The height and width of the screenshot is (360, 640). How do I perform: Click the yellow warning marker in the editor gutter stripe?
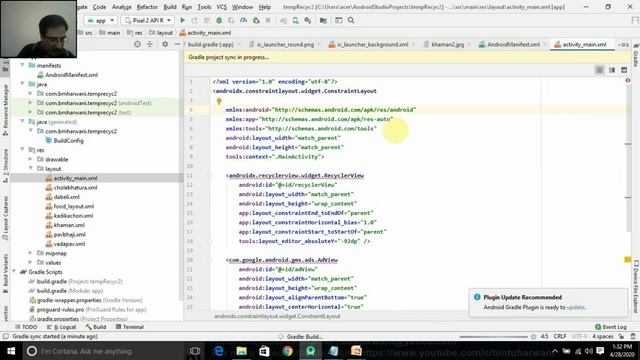[x=628, y=260]
